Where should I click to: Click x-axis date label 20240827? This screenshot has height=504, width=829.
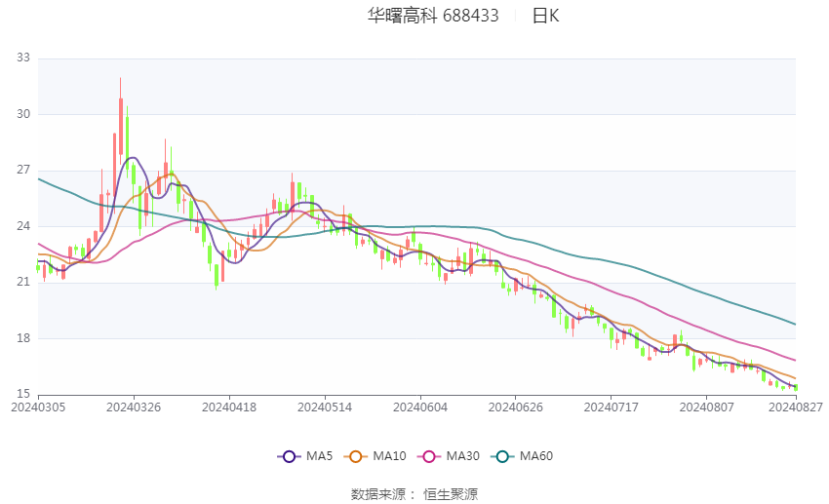tap(796, 407)
